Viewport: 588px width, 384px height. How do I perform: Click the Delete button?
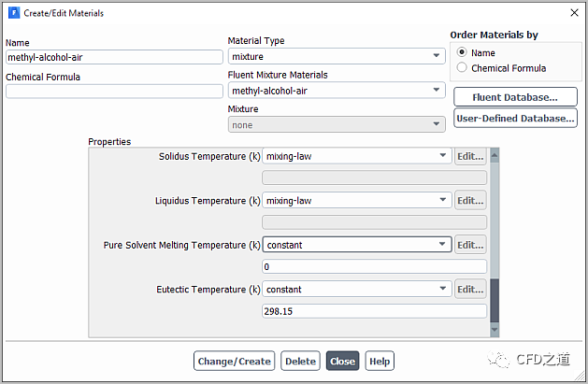click(300, 362)
